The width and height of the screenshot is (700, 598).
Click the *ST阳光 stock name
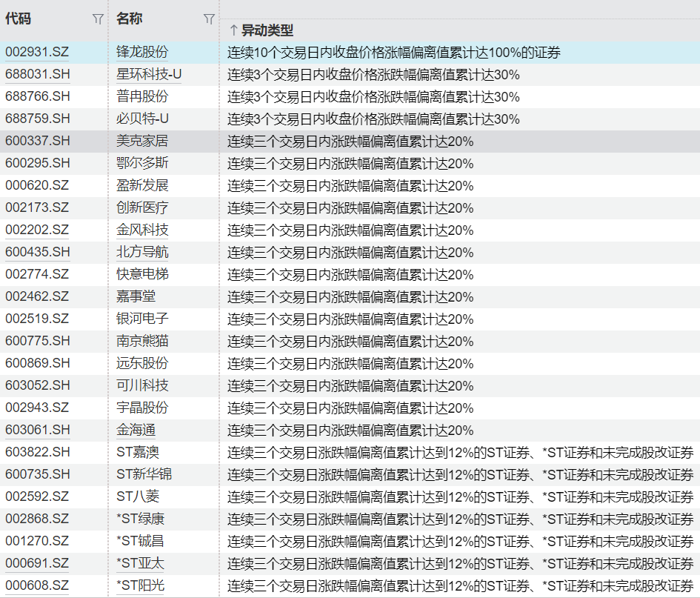click(x=141, y=586)
